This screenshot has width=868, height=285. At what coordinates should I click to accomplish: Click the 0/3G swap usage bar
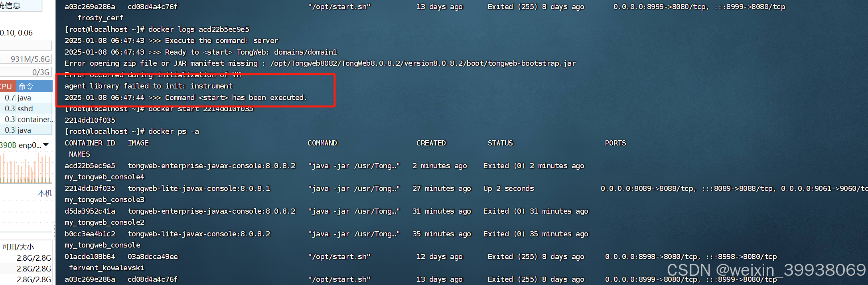pyautogui.click(x=26, y=72)
